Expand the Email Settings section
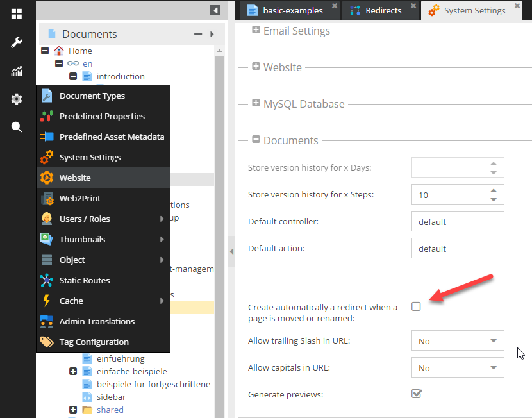 tap(256, 30)
